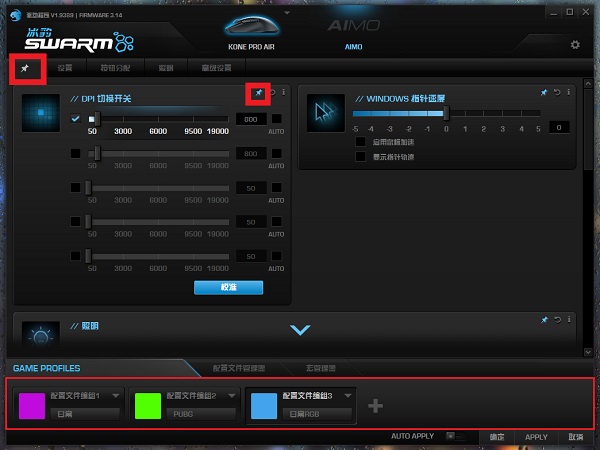The width and height of the screenshot is (600, 450).
Task: Toggle AUTO checkbox for fifth DPI level
Action: coord(277,256)
